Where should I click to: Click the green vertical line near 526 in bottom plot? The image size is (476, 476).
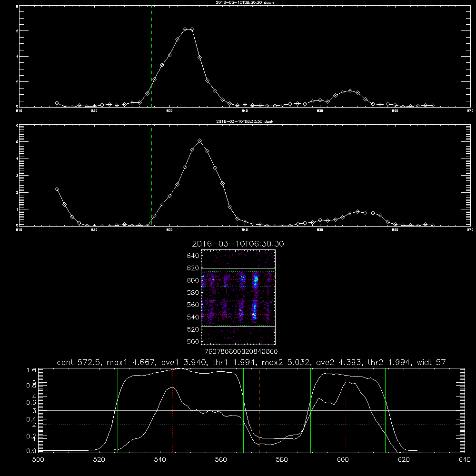(118, 410)
